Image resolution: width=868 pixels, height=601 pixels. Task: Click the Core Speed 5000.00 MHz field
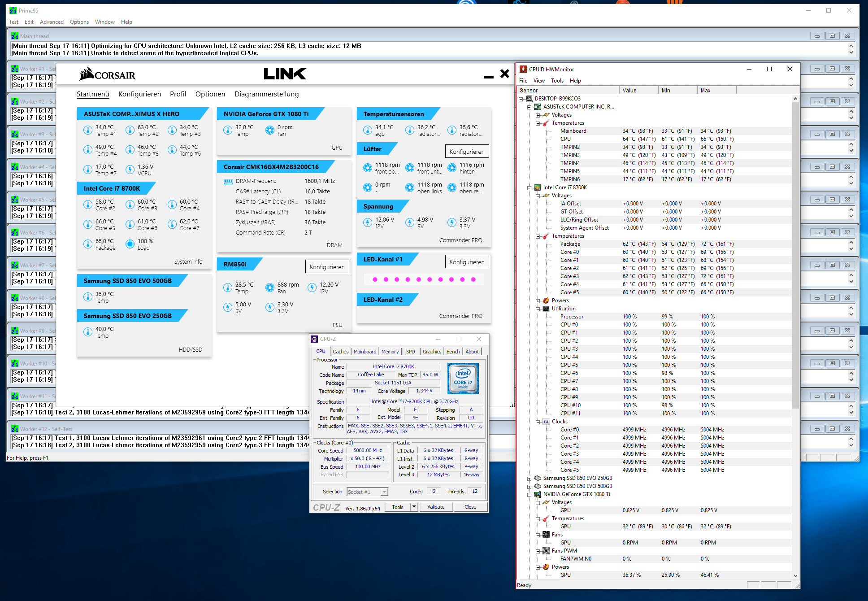367,451
